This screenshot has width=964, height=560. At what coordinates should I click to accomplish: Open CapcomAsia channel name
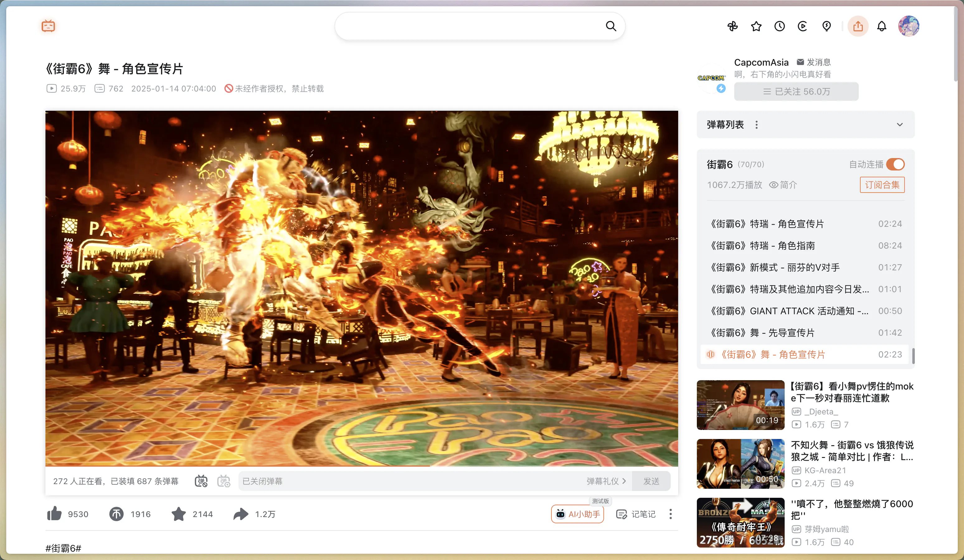761,62
